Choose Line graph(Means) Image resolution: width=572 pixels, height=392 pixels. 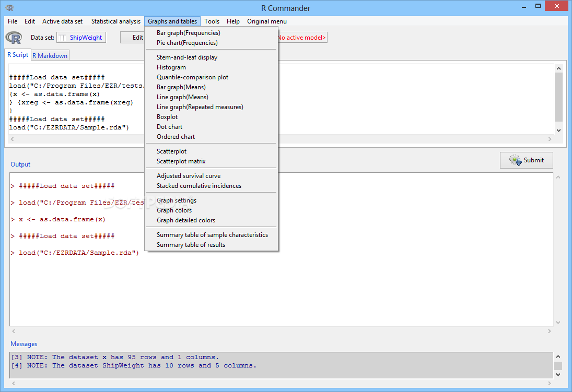[212, 97]
